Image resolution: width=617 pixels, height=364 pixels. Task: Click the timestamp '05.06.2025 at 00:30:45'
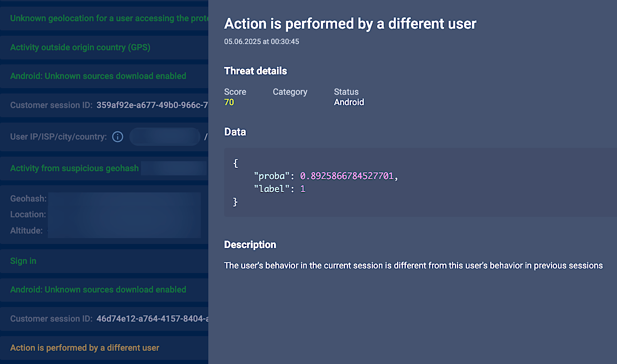(x=262, y=42)
